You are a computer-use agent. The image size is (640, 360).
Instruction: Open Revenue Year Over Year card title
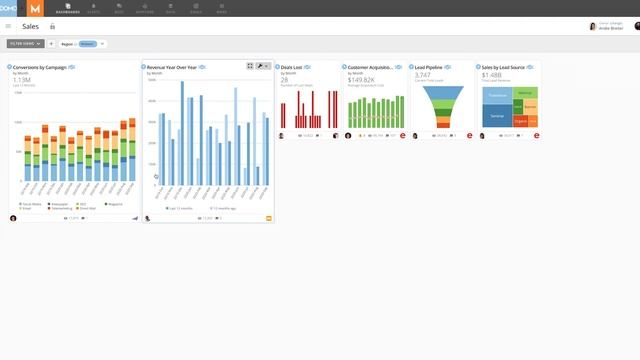click(x=172, y=67)
